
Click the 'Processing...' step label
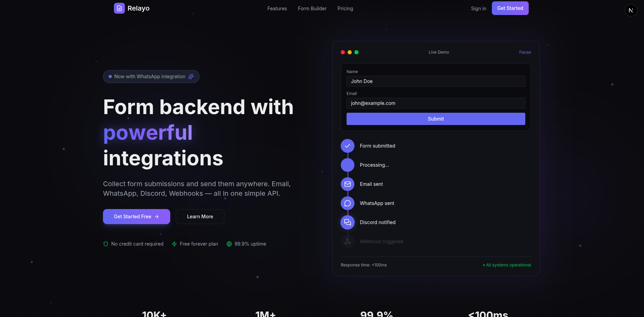374,165
